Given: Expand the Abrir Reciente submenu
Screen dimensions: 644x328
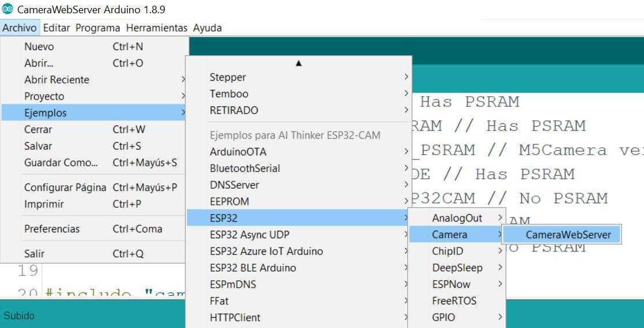Looking at the screenshot, I should (x=56, y=80).
